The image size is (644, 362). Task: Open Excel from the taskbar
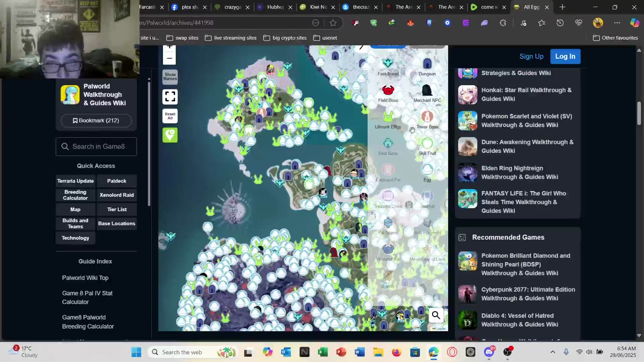tap(323, 352)
